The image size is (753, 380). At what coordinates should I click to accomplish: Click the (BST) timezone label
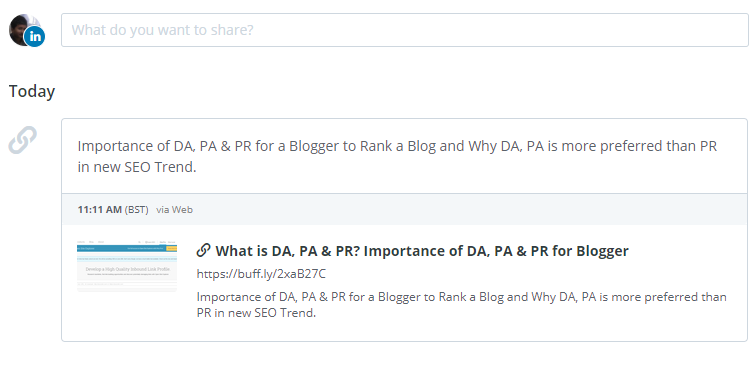tap(136, 209)
